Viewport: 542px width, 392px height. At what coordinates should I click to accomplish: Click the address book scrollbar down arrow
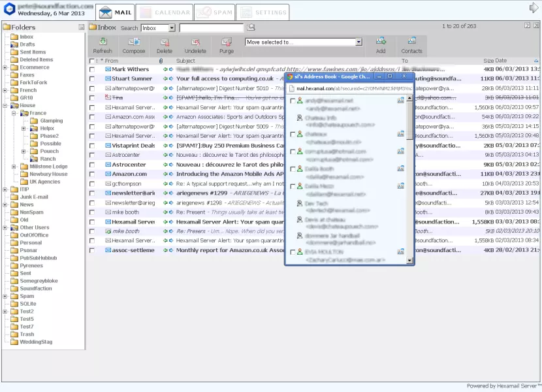coord(410,260)
